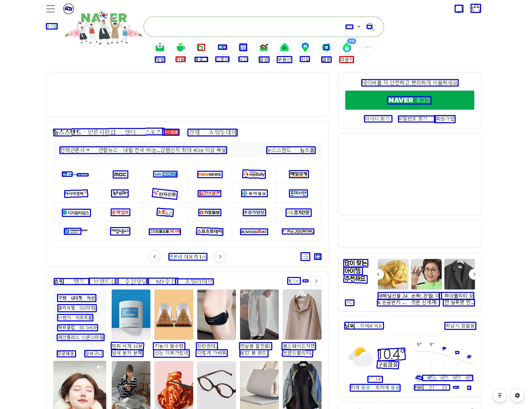Open page settings via gear icon
This screenshot has height=409, width=532.
pos(517,395)
